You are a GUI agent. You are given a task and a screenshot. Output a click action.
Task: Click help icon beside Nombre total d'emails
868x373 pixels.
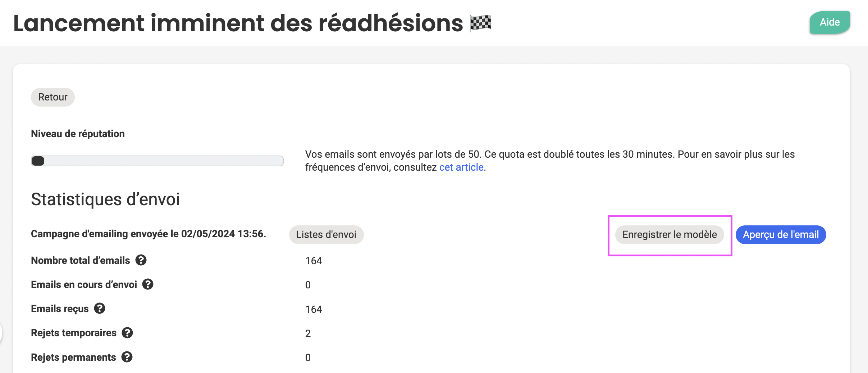point(141,260)
